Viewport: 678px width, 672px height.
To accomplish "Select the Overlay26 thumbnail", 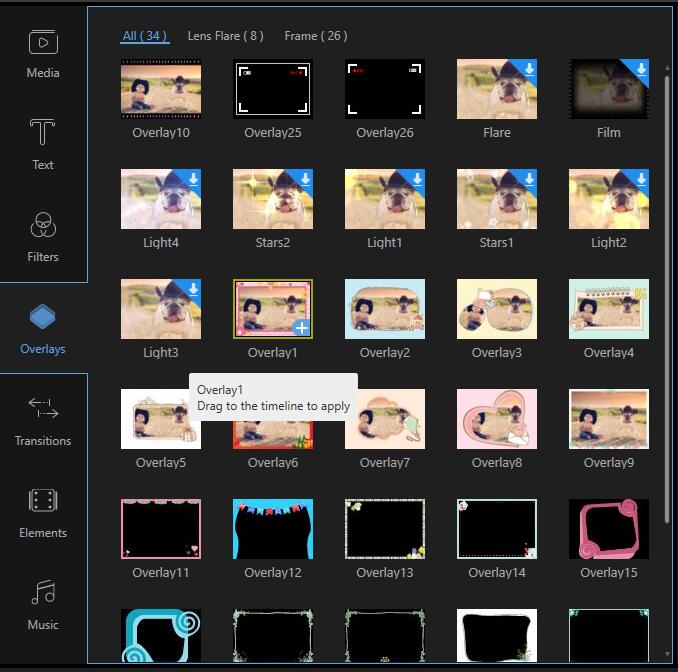I will pyautogui.click(x=385, y=89).
